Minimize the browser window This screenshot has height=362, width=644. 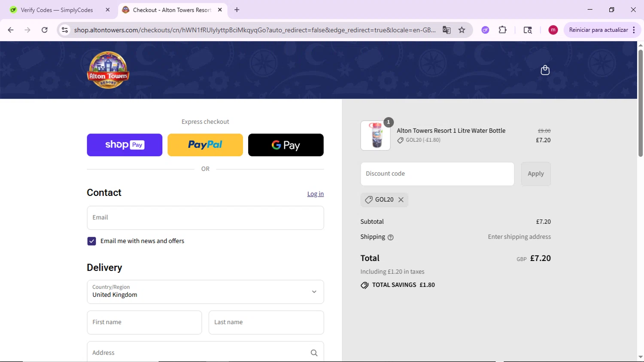pyautogui.click(x=590, y=9)
